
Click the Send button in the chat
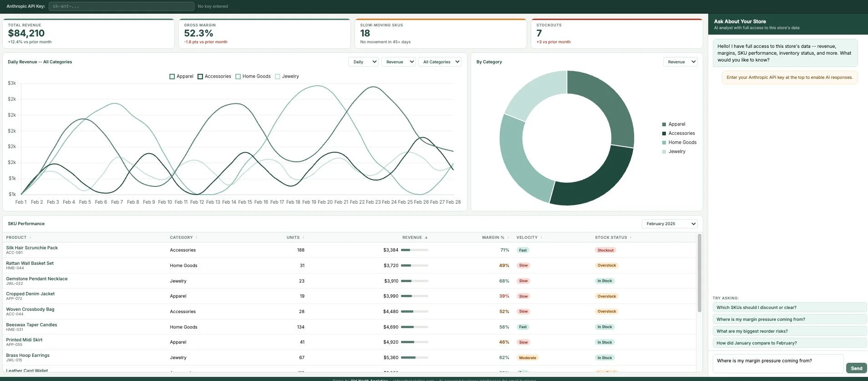856,368
